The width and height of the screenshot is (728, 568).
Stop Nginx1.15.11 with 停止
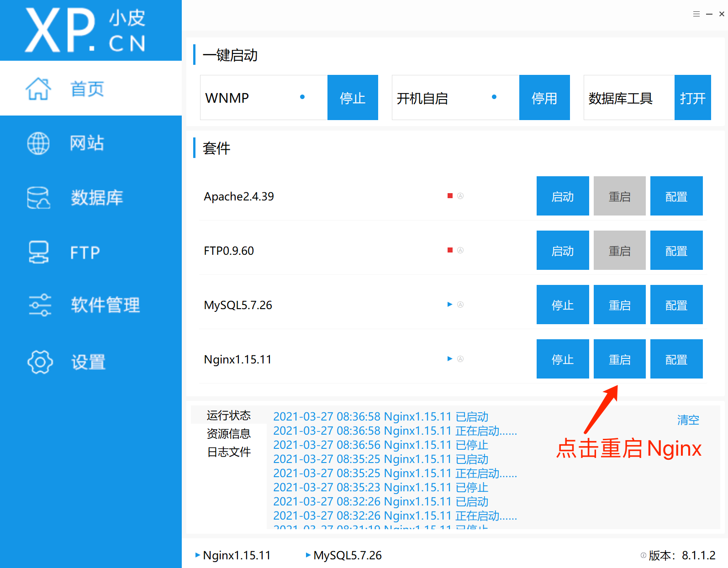[563, 359]
